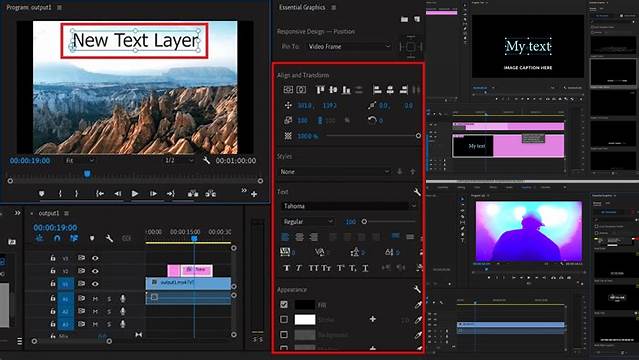Click the Center align text icon

[x=300, y=237]
